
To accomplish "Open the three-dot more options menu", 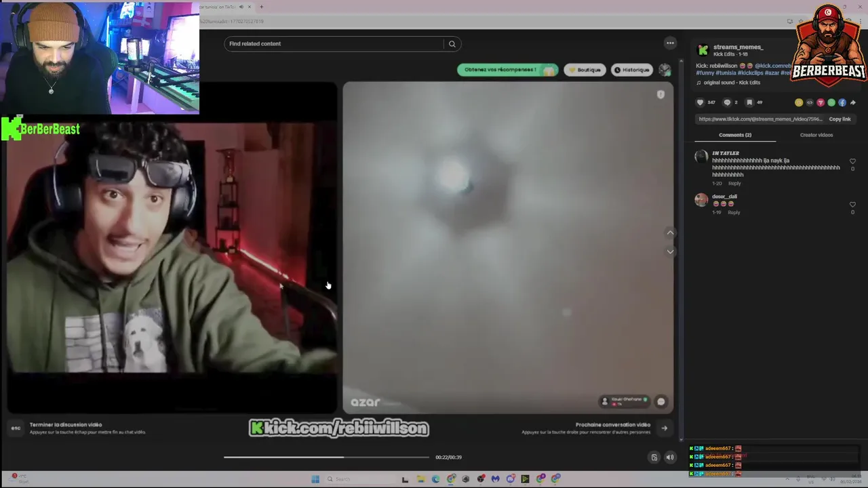I will pos(670,43).
